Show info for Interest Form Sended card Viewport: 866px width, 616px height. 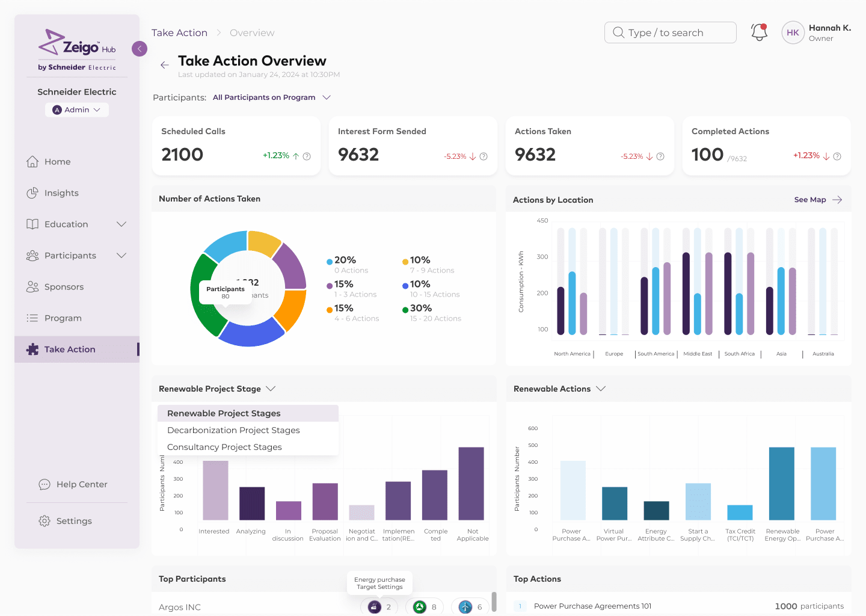coord(484,156)
